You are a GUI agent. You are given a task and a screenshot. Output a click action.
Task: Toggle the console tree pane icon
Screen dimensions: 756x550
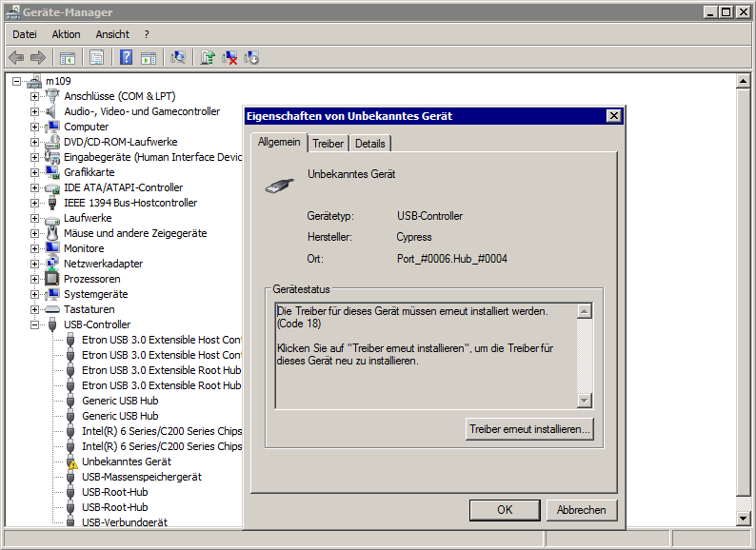click(67, 58)
